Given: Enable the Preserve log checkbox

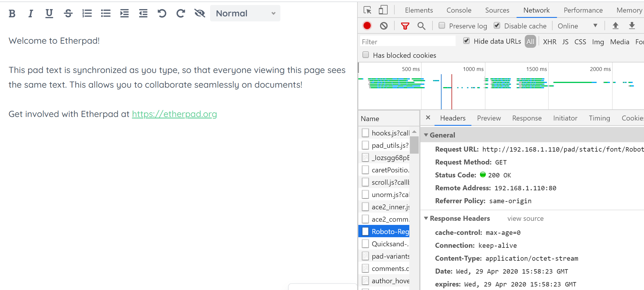Looking at the screenshot, I should (x=442, y=26).
